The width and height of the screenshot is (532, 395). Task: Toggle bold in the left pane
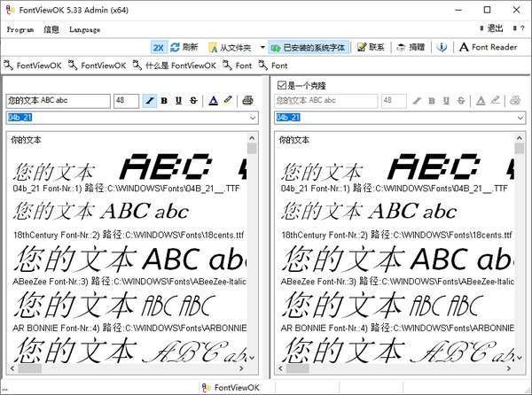164,101
